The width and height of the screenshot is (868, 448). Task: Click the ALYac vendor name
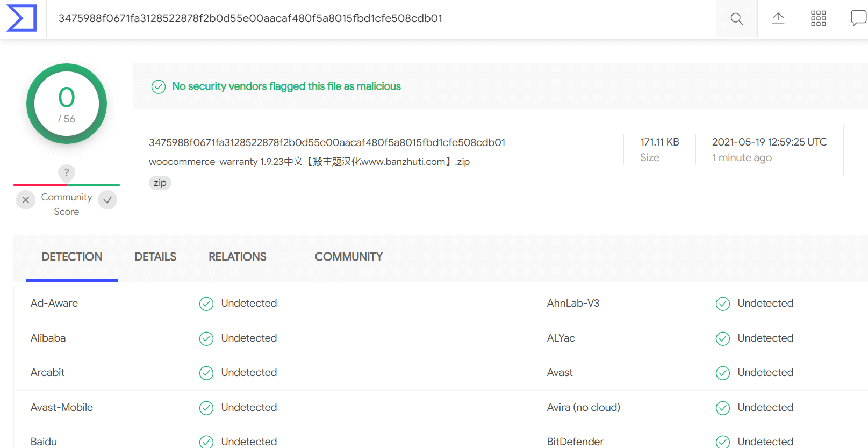561,338
